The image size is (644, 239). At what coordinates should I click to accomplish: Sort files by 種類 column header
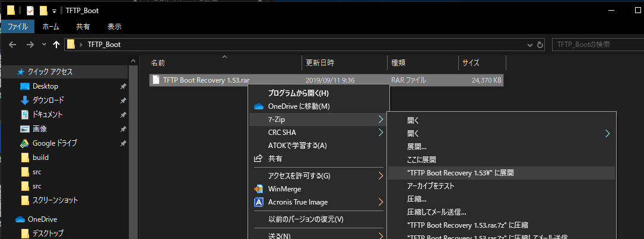click(423, 63)
